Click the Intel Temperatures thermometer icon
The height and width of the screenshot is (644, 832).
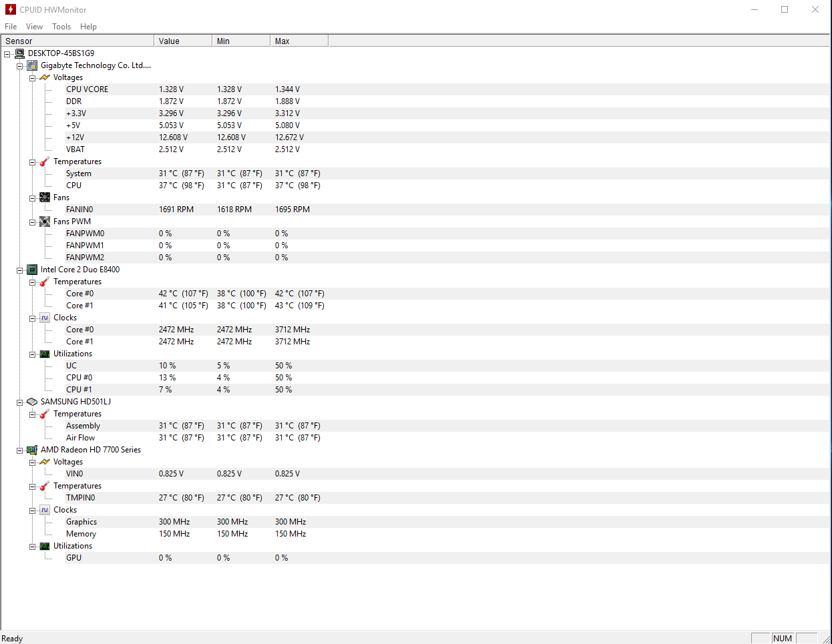[45, 282]
